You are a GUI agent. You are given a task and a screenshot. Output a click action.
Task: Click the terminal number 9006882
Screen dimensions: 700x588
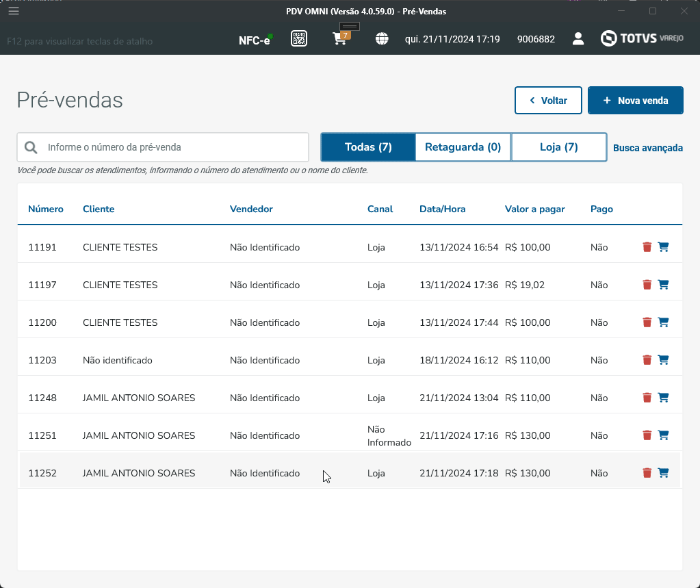(536, 39)
